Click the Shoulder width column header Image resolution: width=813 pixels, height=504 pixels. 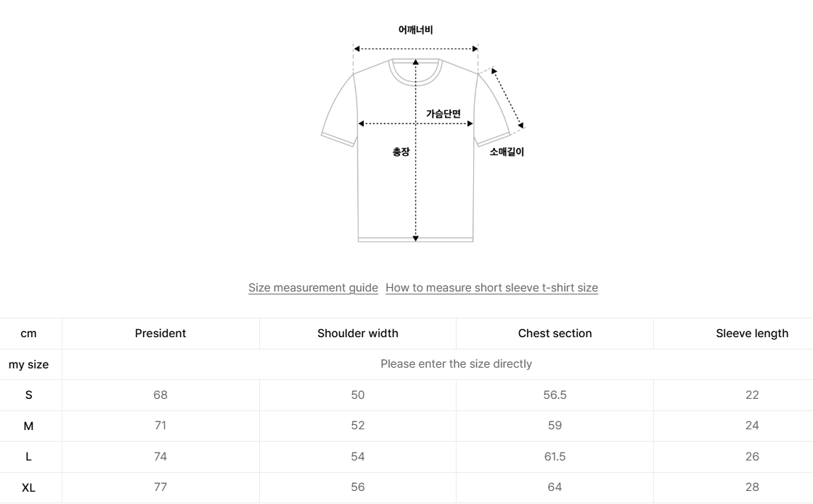(358, 334)
